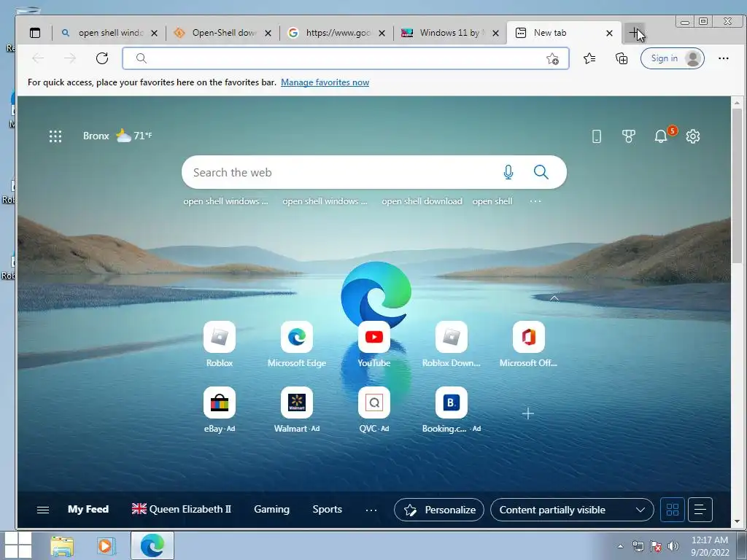Click the Sign in button

672,58
